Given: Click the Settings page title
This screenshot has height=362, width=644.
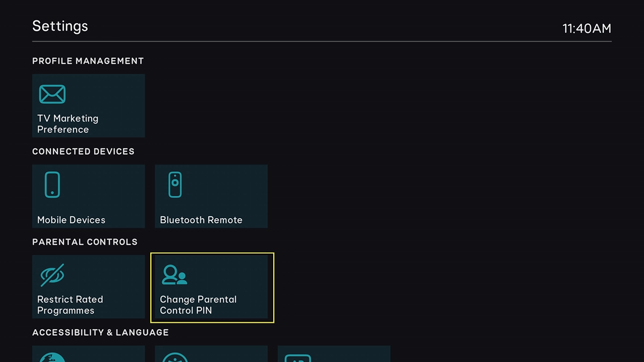Looking at the screenshot, I should pyautogui.click(x=60, y=26).
